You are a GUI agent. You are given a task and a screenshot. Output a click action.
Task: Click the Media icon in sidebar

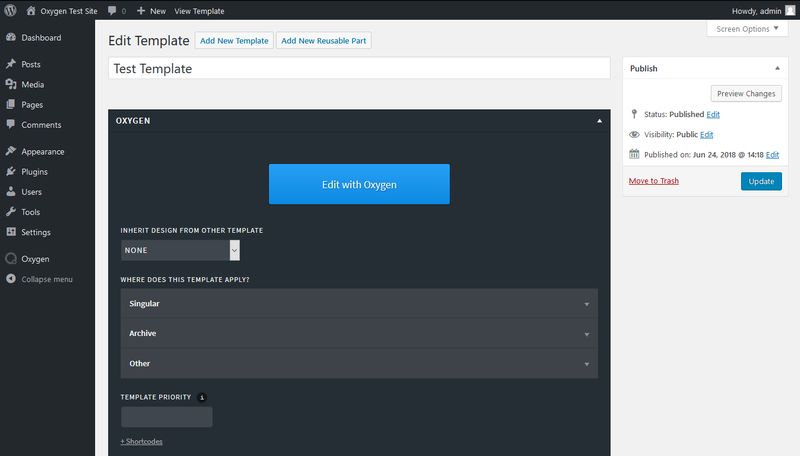pos(11,84)
